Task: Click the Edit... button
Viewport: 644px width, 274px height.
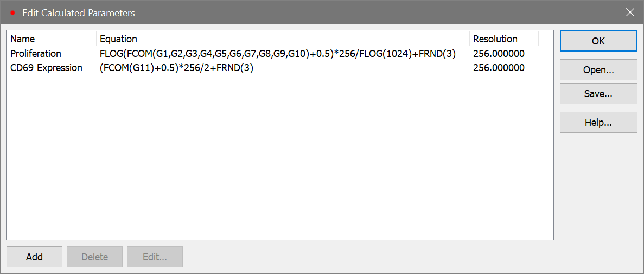Action: pyautogui.click(x=155, y=257)
